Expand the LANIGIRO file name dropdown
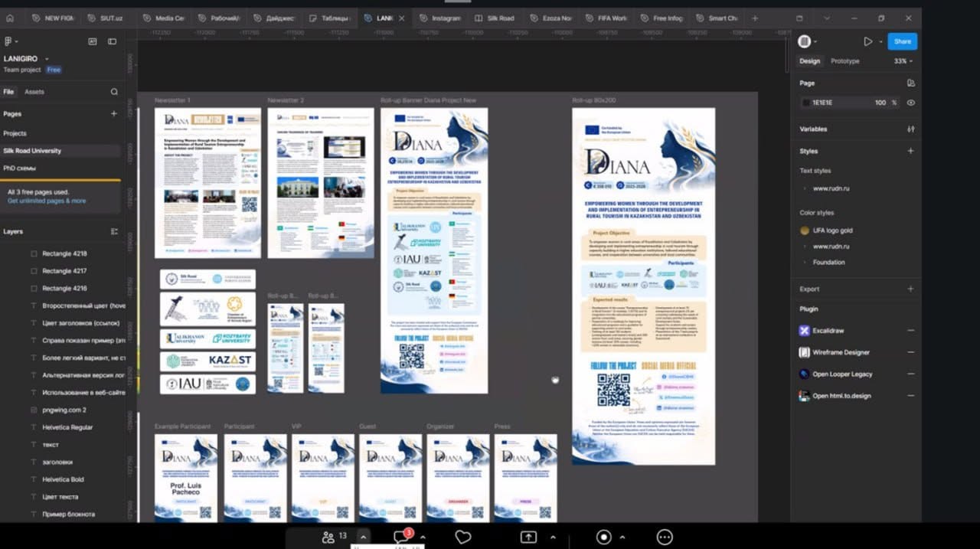Image resolution: width=980 pixels, height=549 pixels. coord(27,59)
